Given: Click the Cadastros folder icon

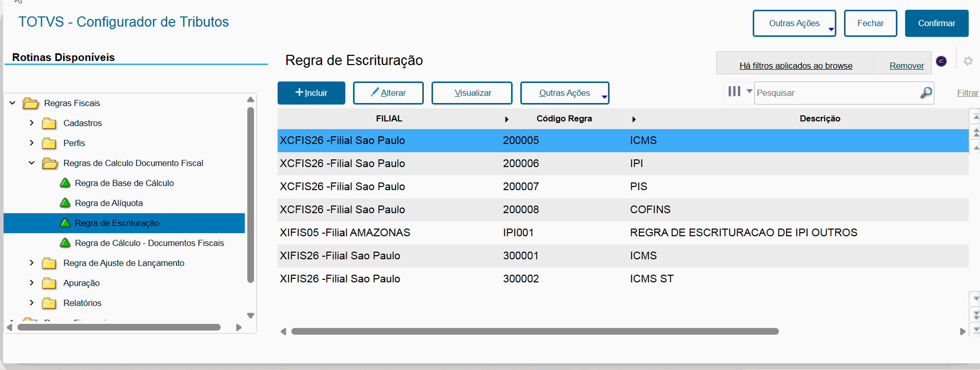Looking at the screenshot, I should [x=49, y=124].
